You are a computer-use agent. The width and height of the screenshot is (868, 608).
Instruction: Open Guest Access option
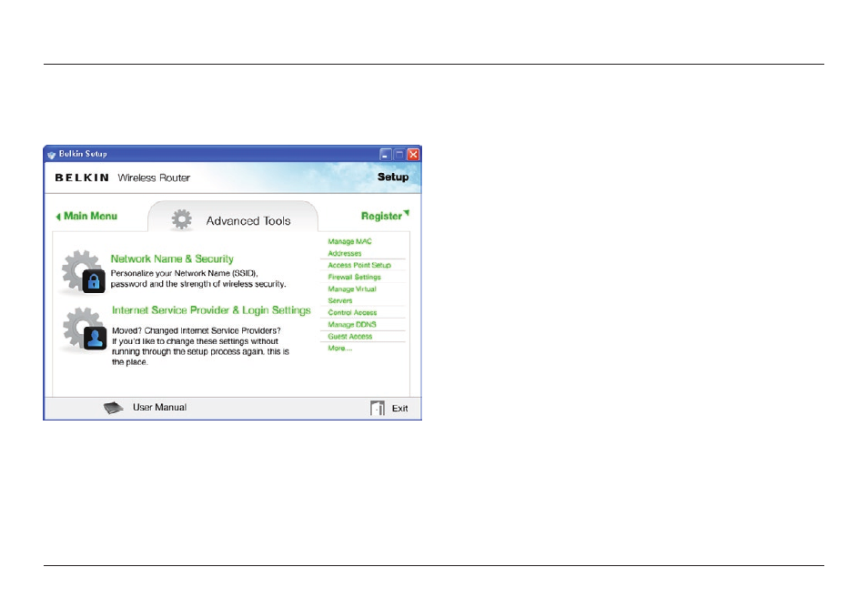click(x=350, y=336)
